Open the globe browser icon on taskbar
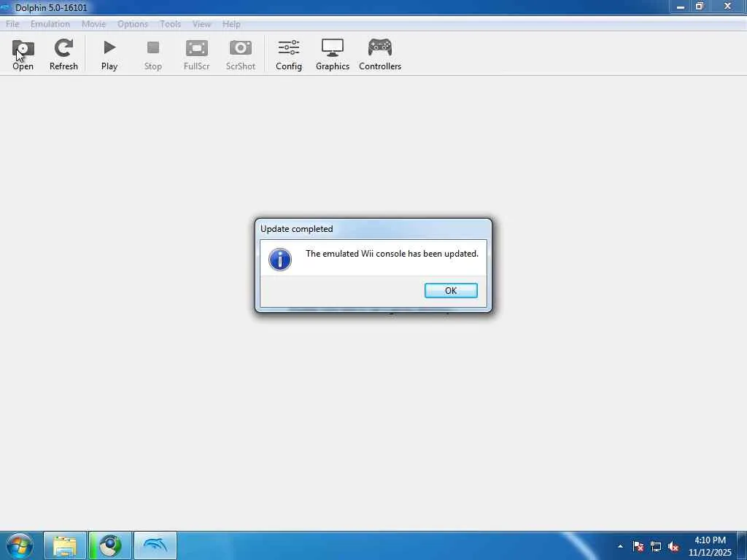Viewport: 747px width, 560px height. [110, 545]
